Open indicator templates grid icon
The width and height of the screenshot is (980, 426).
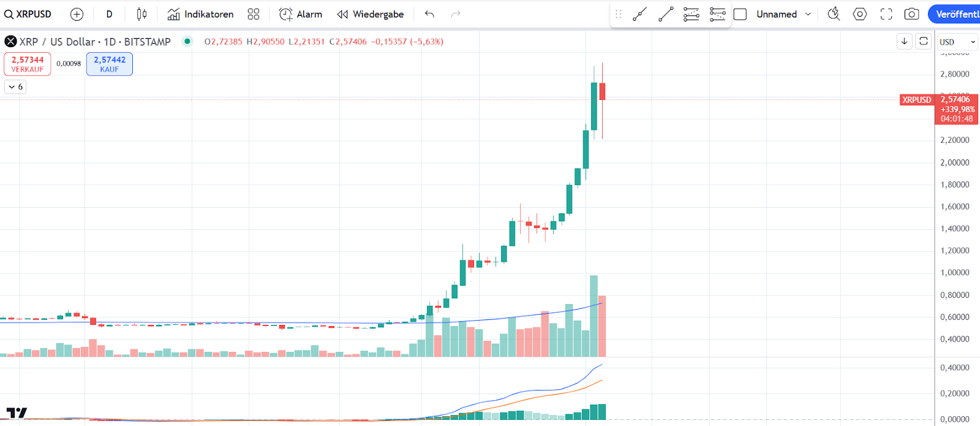point(254,14)
